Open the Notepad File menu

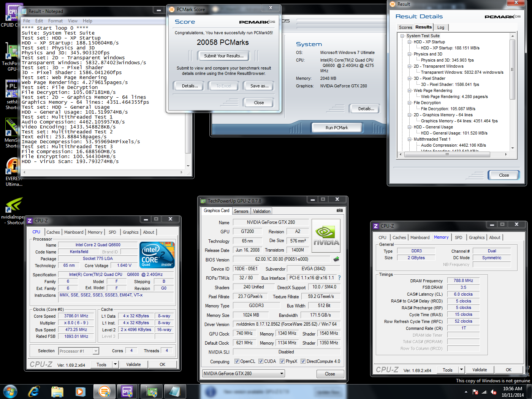click(x=27, y=21)
